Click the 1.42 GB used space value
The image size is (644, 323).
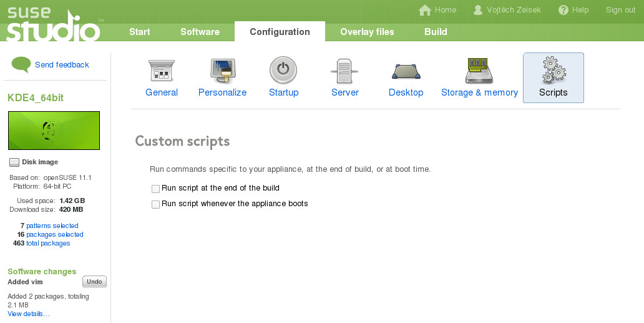72,201
